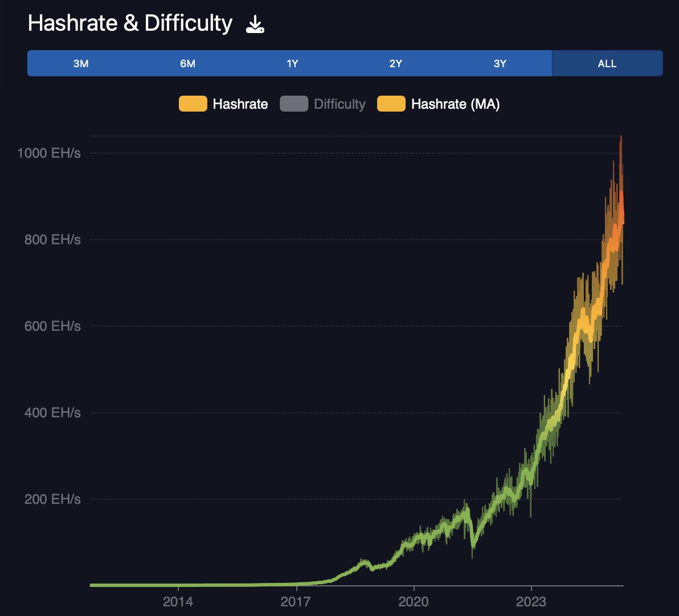Click the 2014 label on the x-axis

pyautogui.click(x=179, y=602)
